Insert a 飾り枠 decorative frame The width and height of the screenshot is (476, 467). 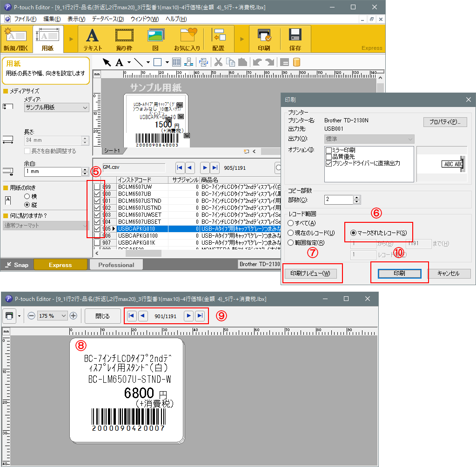pos(124,39)
